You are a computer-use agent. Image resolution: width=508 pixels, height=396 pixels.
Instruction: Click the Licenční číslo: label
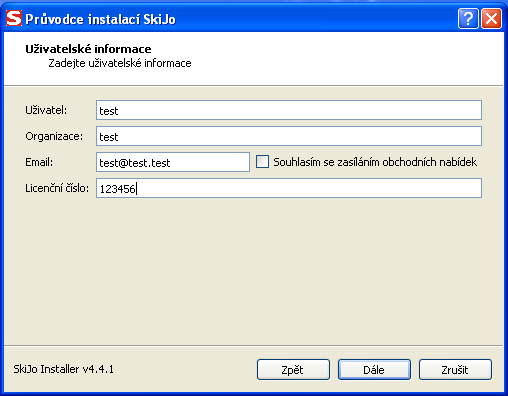(57, 188)
